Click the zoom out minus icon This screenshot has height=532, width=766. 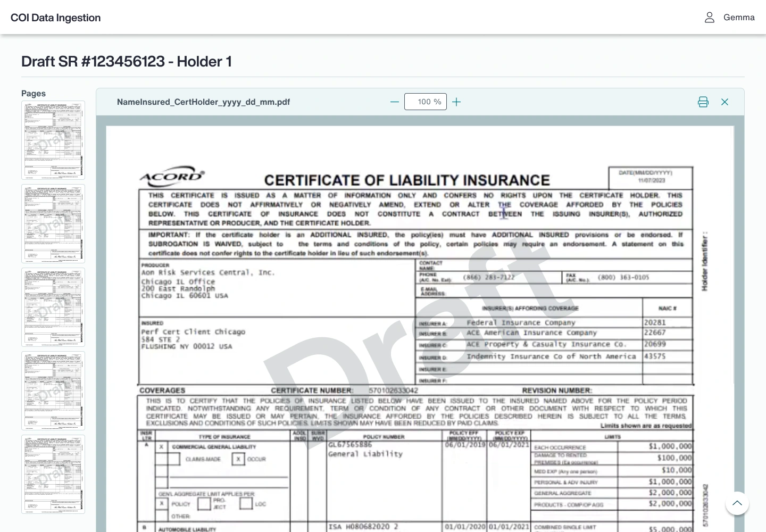point(395,102)
